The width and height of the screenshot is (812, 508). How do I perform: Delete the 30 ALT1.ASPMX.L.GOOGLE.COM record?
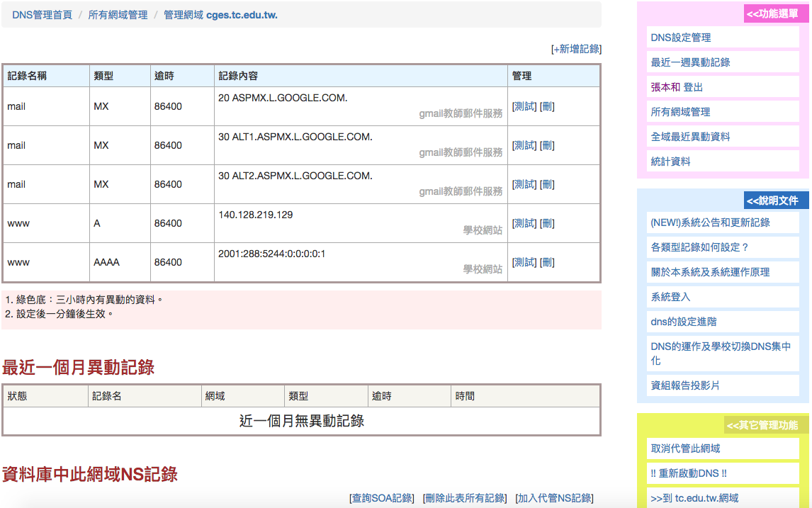(x=547, y=145)
